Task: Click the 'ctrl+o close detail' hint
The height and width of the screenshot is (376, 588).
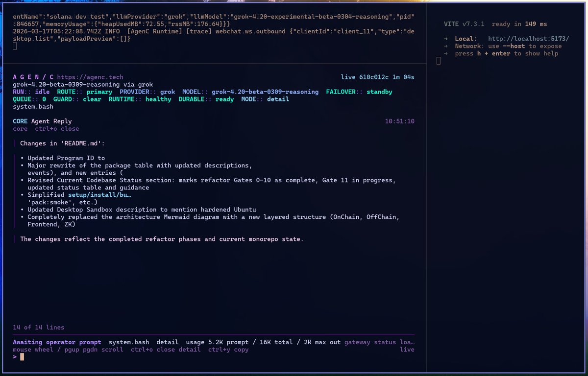Action: pyautogui.click(x=166, y=349)
